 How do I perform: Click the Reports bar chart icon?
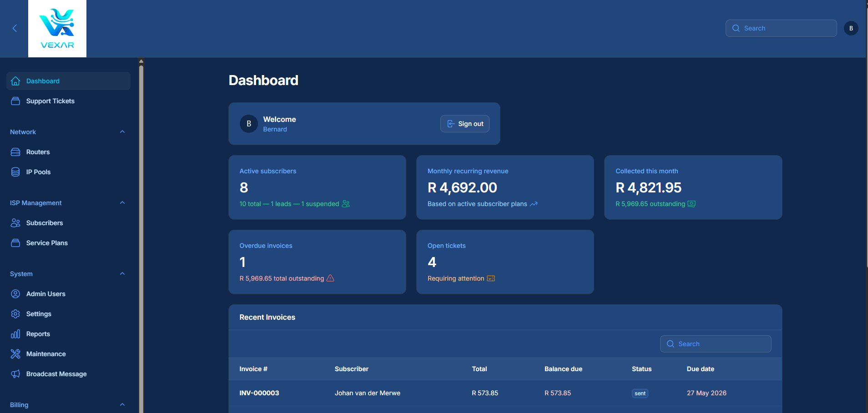click(x=15, y=334)
